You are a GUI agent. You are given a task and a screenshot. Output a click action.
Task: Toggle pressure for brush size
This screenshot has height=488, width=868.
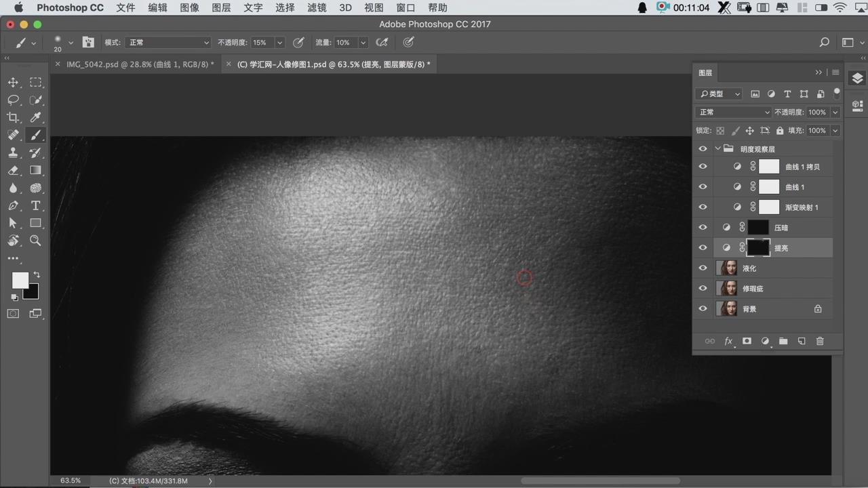tap(408, 42)
